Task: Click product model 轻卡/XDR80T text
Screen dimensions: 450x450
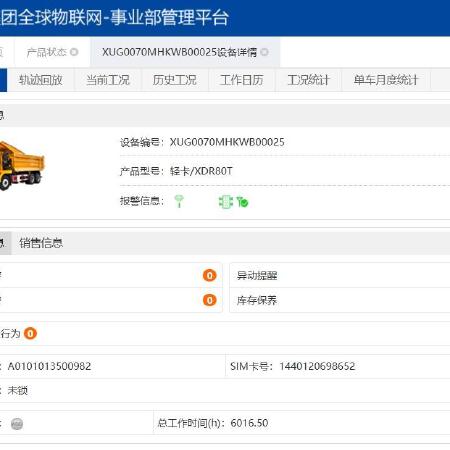Action: pos(201,171)
